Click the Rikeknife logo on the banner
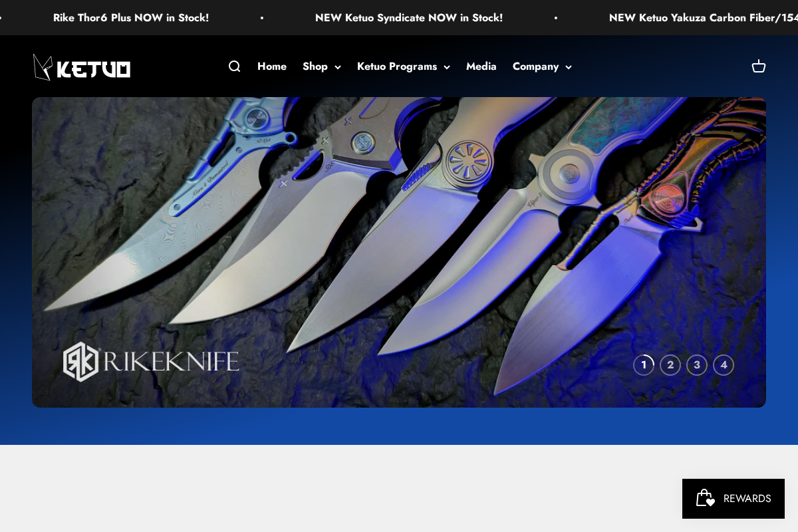798x532 pixels. point(150,362)
